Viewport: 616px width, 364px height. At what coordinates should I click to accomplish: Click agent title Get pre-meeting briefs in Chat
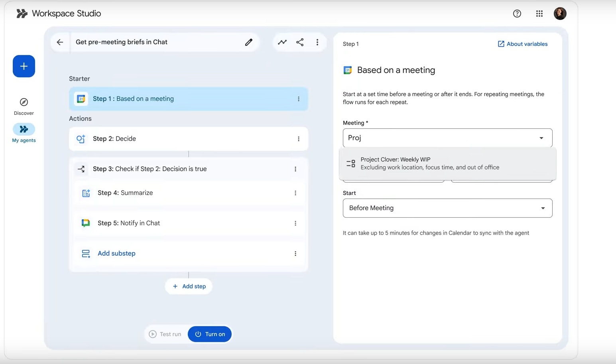(122, 42)
